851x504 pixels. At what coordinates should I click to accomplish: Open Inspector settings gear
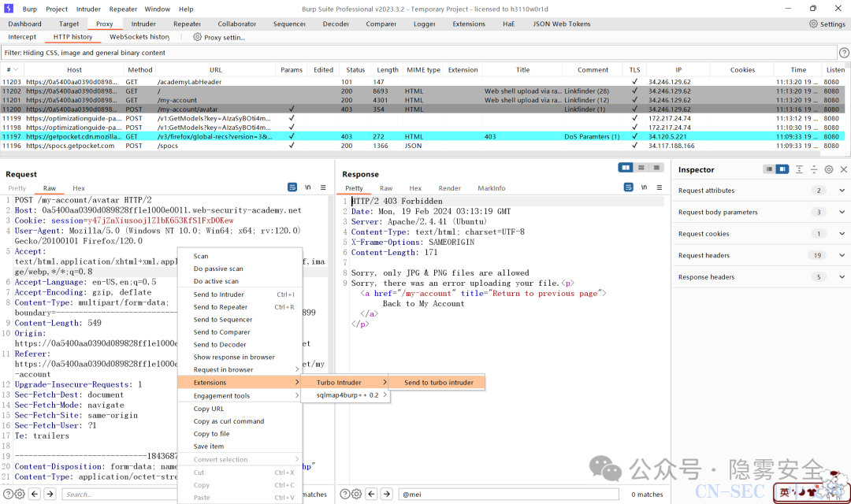(x=829, y=169)
